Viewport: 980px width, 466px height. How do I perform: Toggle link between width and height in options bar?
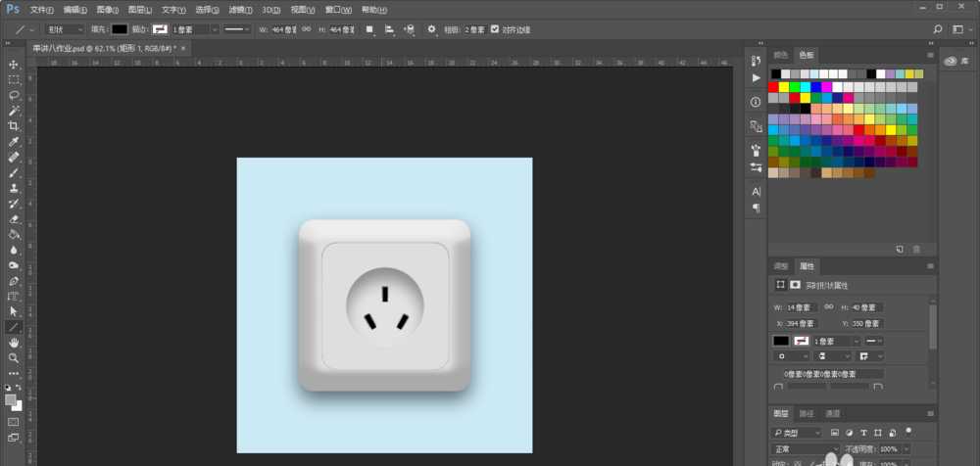pos(306,29)
